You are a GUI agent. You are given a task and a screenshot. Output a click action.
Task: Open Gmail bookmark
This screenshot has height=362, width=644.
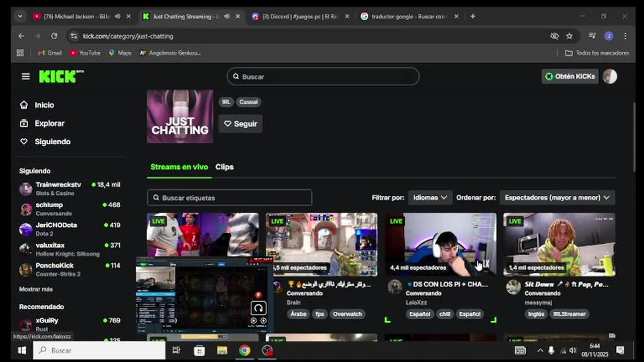pyautogui.click(x=50, y=53)
